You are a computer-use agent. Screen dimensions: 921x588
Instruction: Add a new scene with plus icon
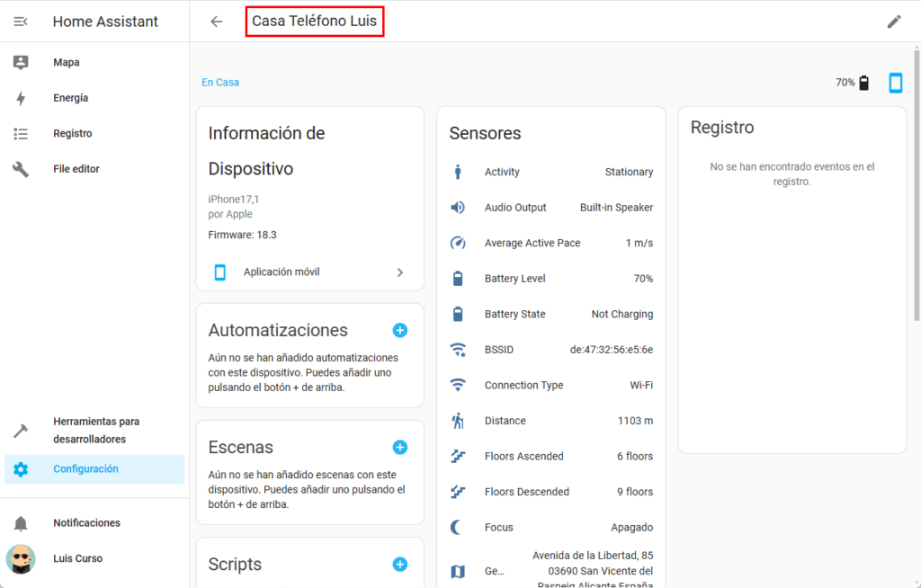(400, 447)
